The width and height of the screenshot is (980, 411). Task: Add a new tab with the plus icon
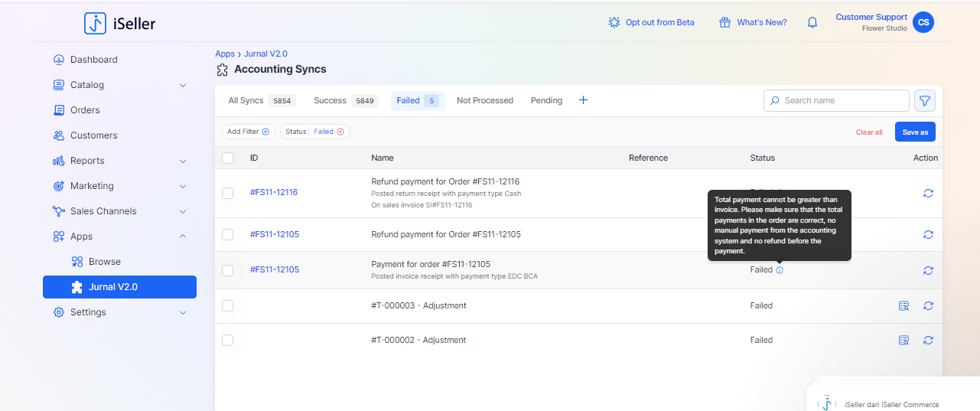[583, 100]
